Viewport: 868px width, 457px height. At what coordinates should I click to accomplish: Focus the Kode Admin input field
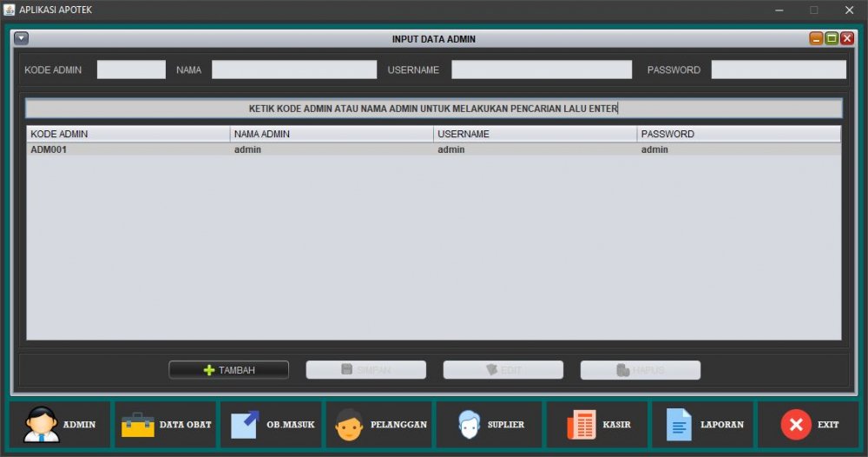click(131, 70)
